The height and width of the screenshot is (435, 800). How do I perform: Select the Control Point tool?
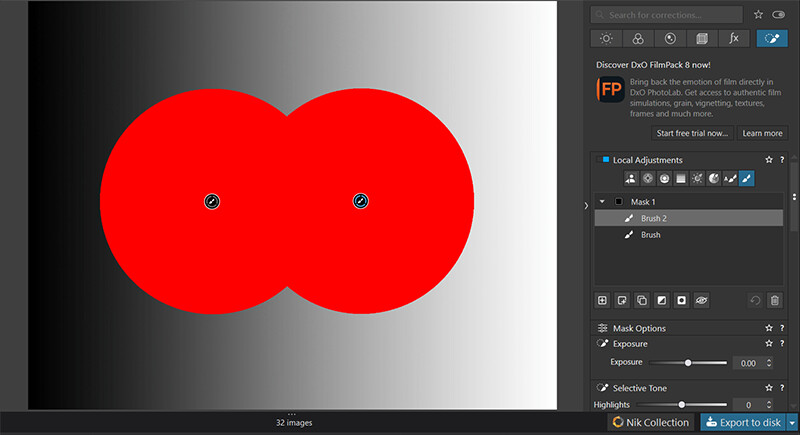coord(648,178)
